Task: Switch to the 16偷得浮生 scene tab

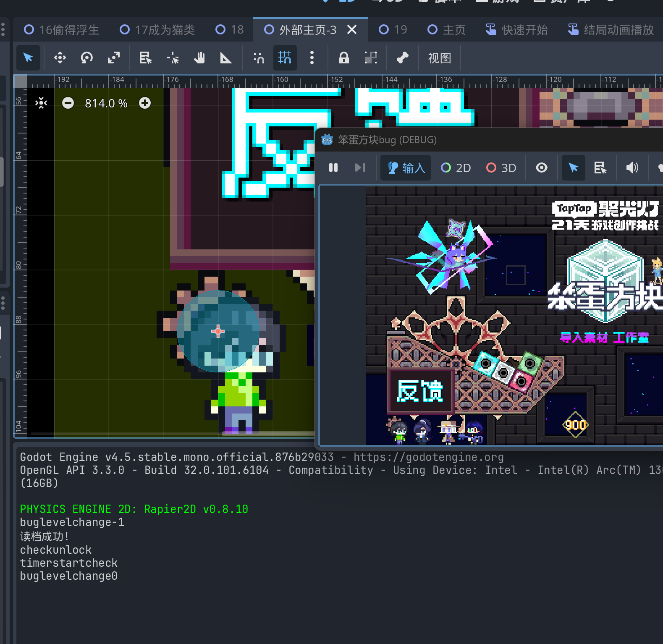Action: tap(62, 30)
